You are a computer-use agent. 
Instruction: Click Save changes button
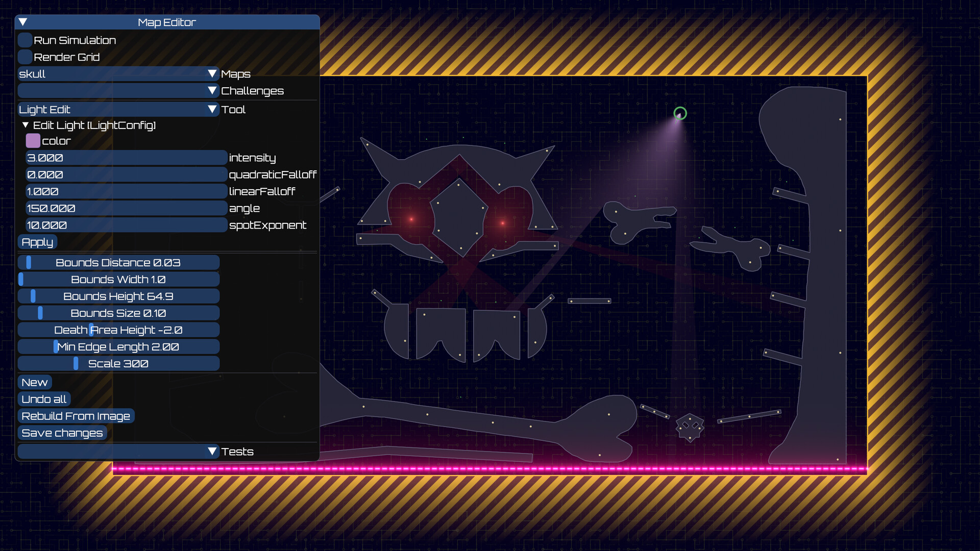coord(62,433)
